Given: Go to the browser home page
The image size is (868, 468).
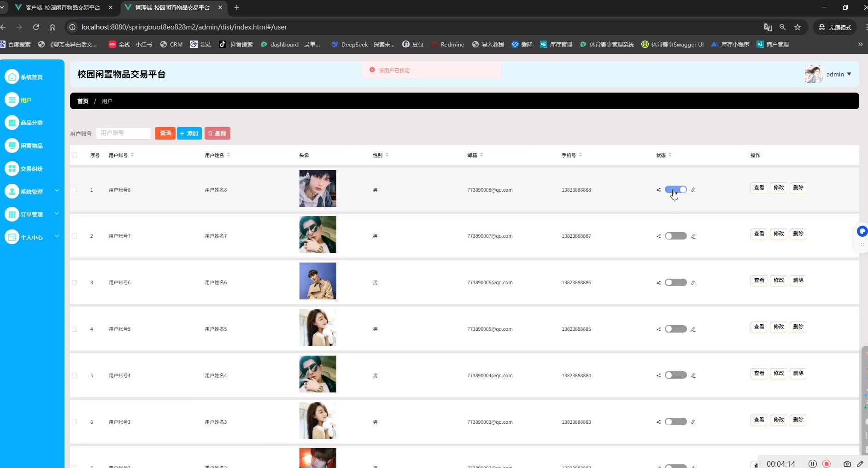Looking at the screenshot, I should click(53, 27).
